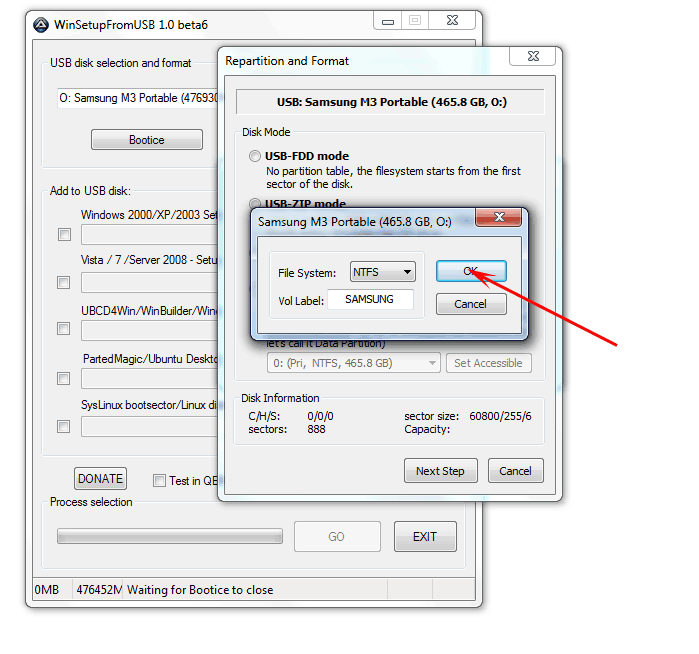
Task: Enable the SysLinux bootsector/Linux checkbox
Action: point(64,427)
